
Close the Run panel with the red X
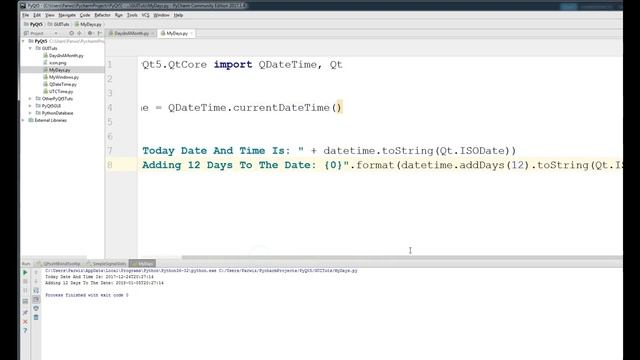(x=25, y=322)
